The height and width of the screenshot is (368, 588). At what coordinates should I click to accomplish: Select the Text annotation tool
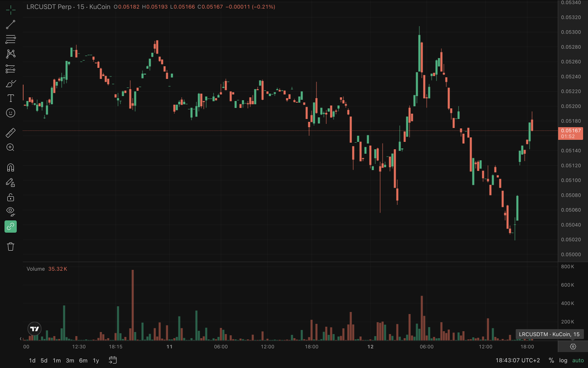tap(10, 98)
